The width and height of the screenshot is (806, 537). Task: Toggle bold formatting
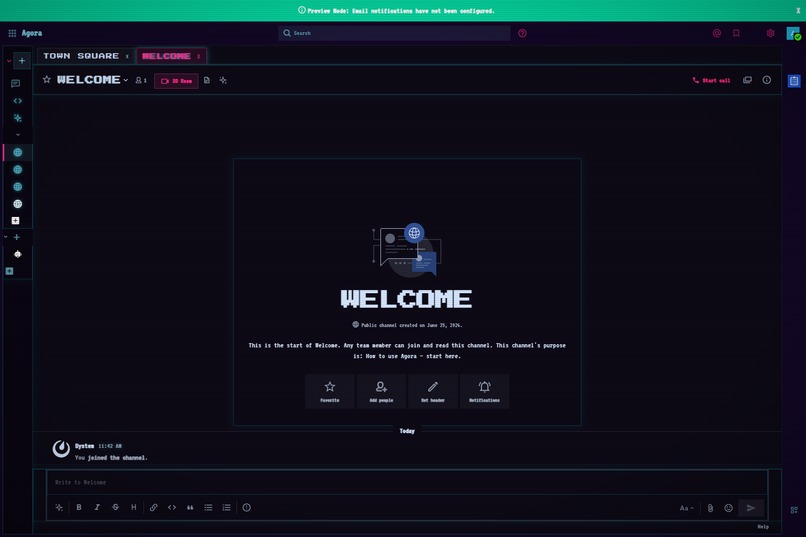[79, 508]
